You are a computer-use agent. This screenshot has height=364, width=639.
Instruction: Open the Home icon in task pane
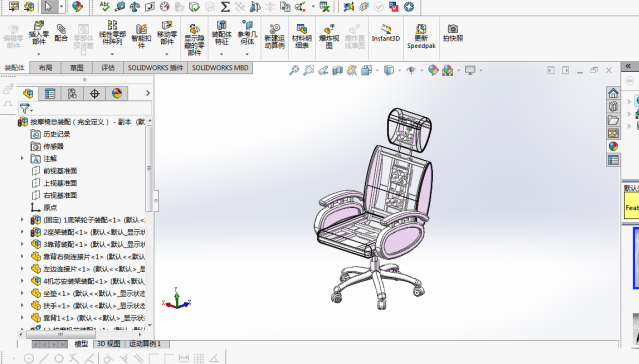(613, 93)
